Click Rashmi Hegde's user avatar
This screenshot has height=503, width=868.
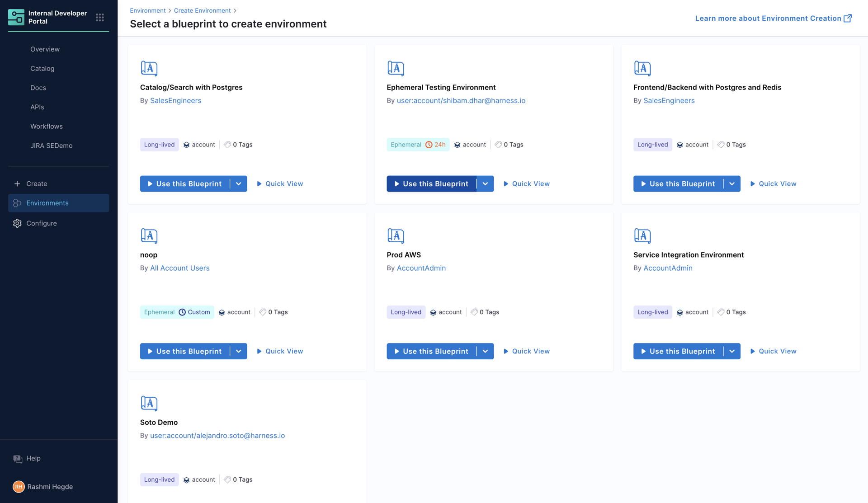tap(19, 487)
